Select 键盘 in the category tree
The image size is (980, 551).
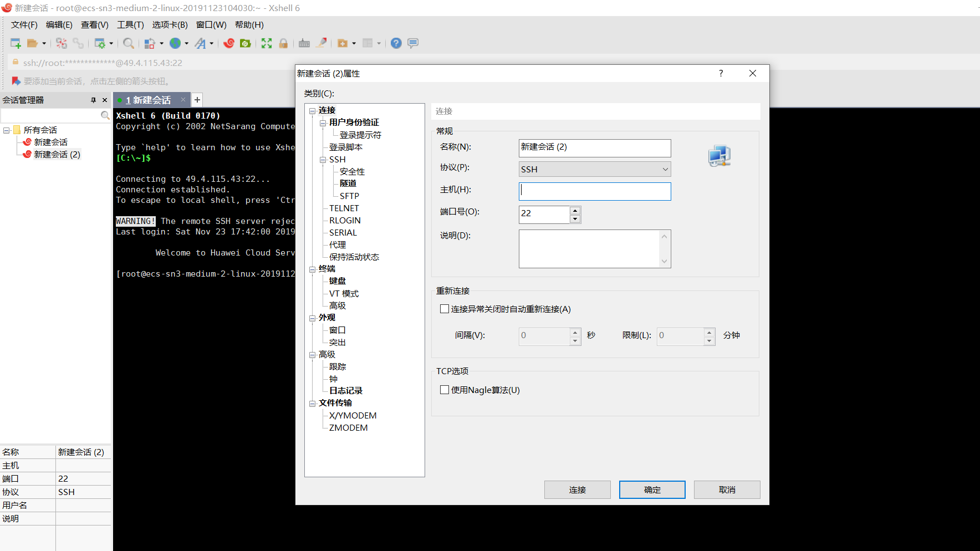tap(338, 281)
